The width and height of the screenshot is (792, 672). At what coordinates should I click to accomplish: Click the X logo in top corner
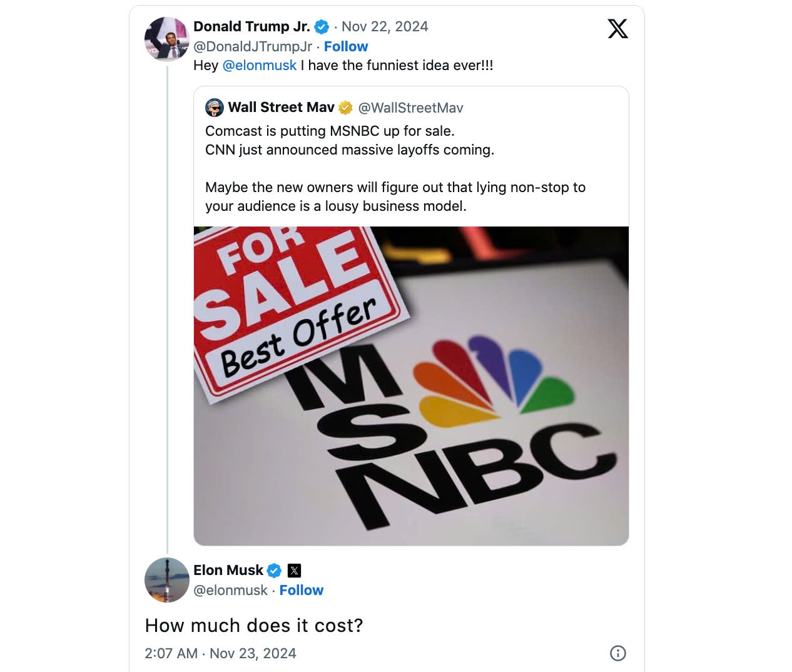[617, 29]
